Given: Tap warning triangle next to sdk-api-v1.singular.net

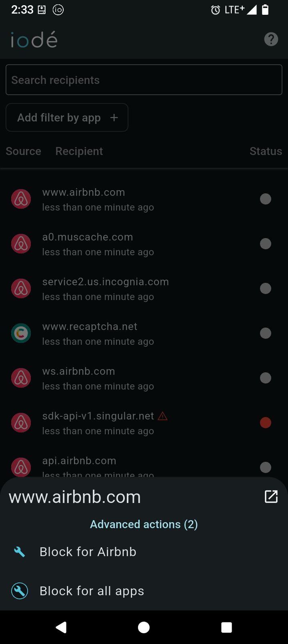Looking at the screenshot, I should pyautogui.click(x=163, y=416).
